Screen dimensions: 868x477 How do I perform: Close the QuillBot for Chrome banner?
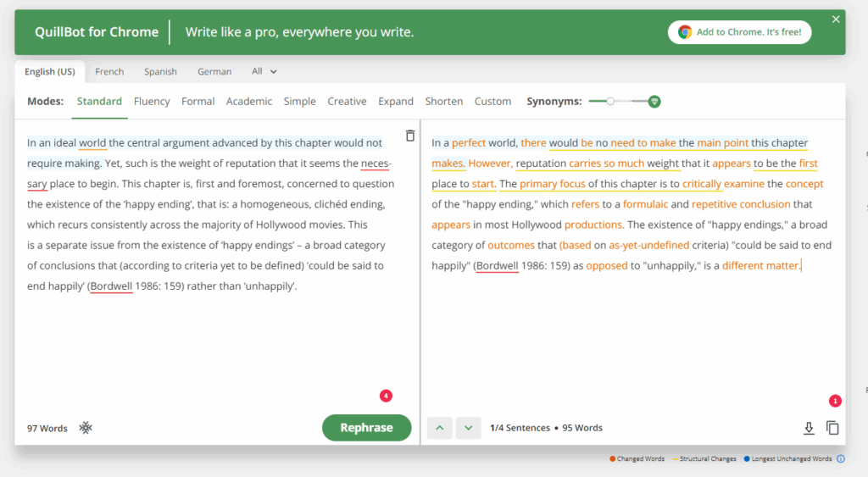tap(836, 19)
